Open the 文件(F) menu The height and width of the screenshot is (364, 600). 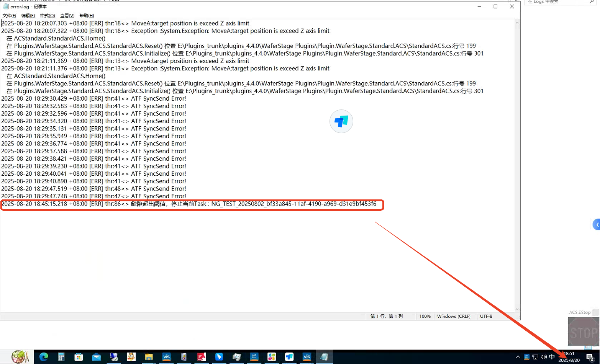pyautogui.click(x=9, y=16)
